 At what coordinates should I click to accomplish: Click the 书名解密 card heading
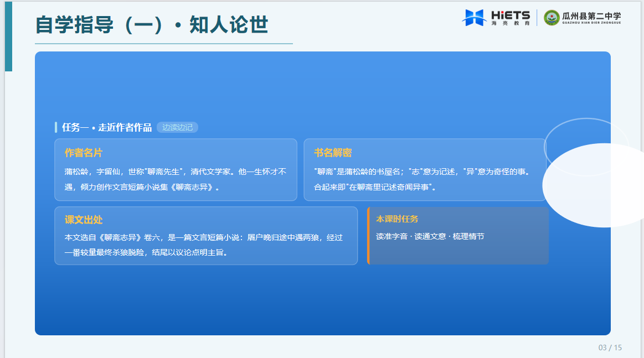[333, 153]
